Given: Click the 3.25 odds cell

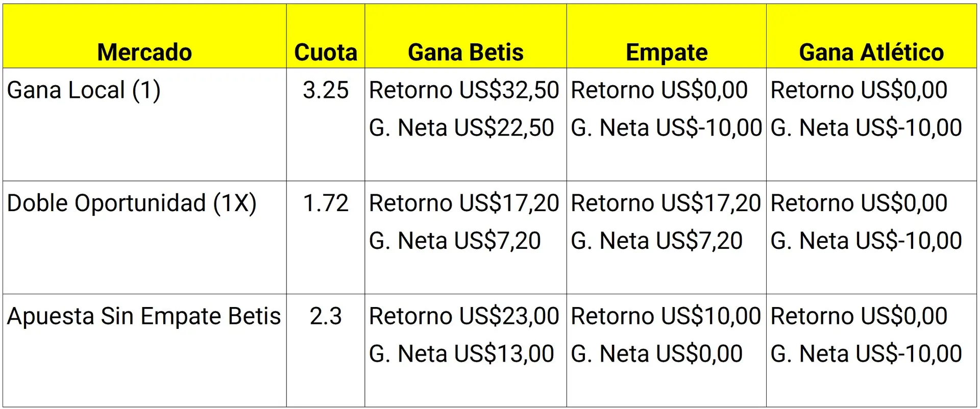Looking at the screenshot, I should 326,90.
